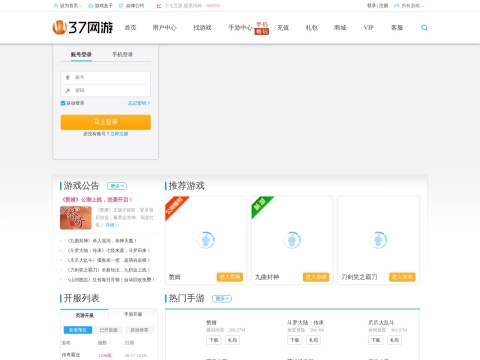Switch to the 手机登录 tab
This screenshot has width=480, height=360.
click(122, 54)
